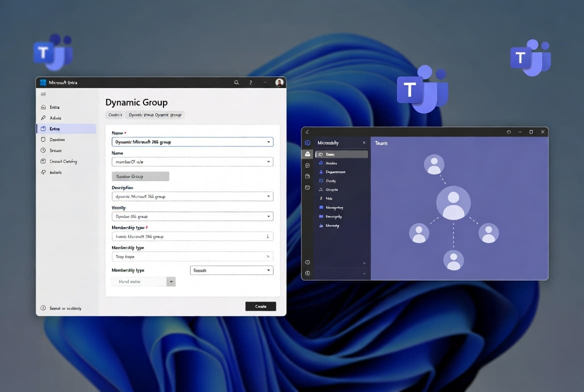
Task: Open help via the question mark icon
Action: [250, 82]
